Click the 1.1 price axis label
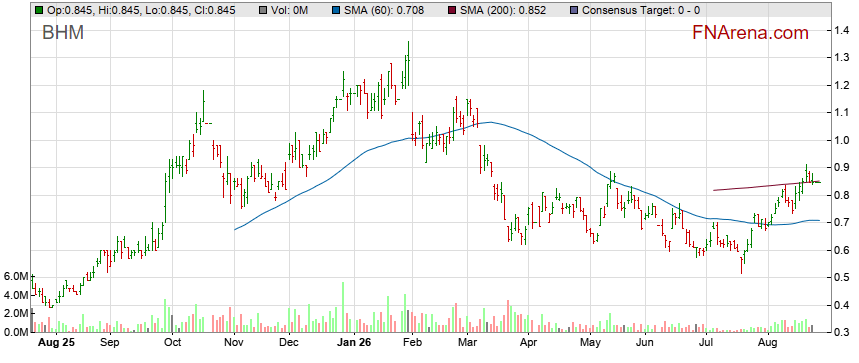The height and width of the screenshot is (363, 859). (843, 112)
